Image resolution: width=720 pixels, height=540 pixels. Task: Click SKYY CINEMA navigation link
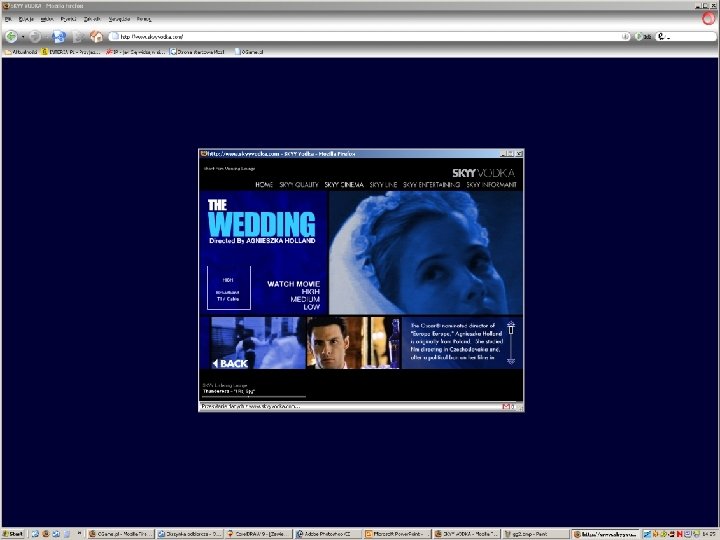point(344,185)
